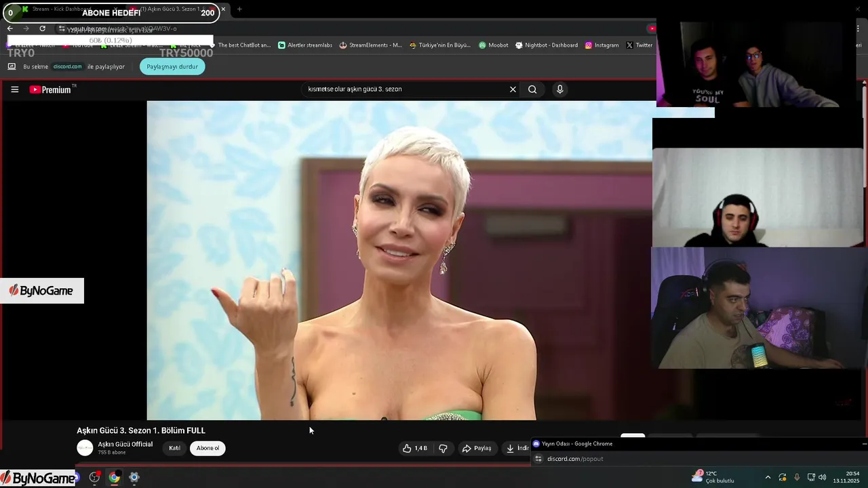Share the video via Paylaş
The image size is (868, 488).
tap(477, 448)
